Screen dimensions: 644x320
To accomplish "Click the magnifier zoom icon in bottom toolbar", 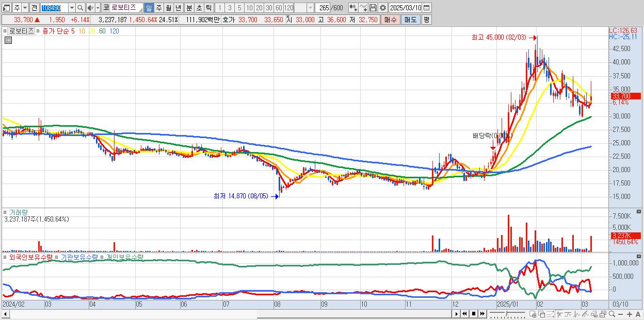I will pyautogui.click(x=611, y=314).
